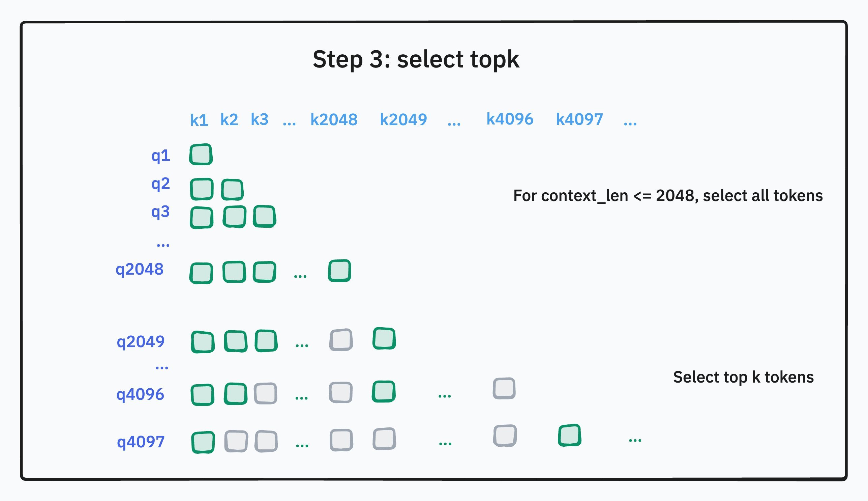Click the 'Step 3: select topk' title
This screenshot has width=868, height=501.
416,59
